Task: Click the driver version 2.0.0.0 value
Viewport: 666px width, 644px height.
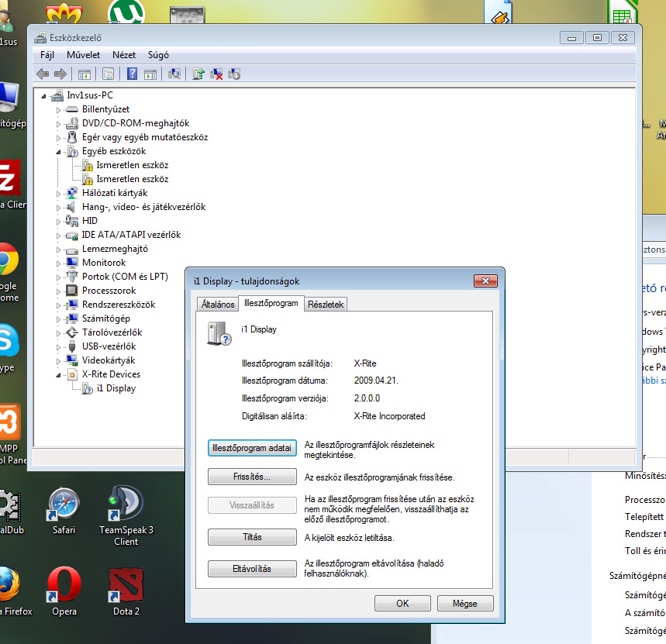Action: (367, 398)
